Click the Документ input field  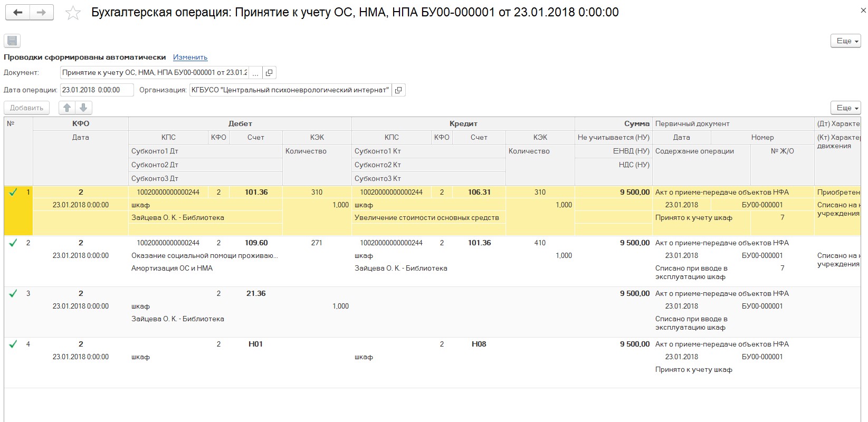point(154,73)
